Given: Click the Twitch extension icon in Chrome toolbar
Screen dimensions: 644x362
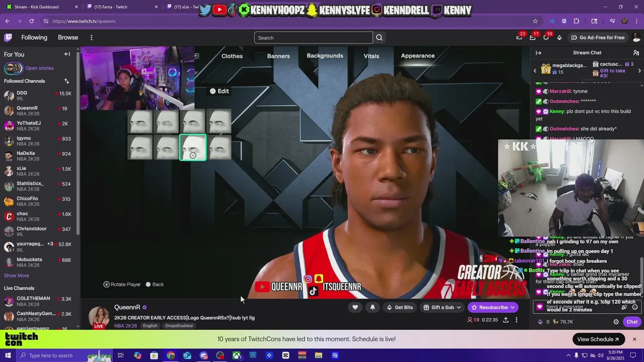Looking at the screenshot, I should click(564, 21).
